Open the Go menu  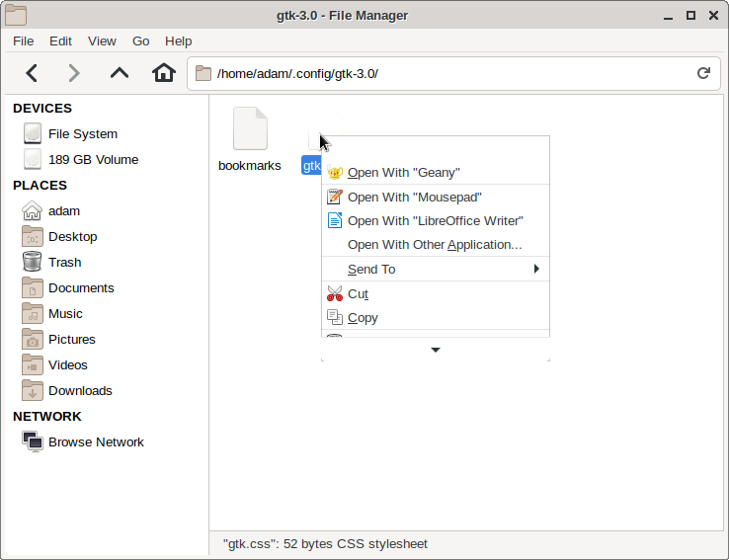pyautogui.click(x=141, y=40)
